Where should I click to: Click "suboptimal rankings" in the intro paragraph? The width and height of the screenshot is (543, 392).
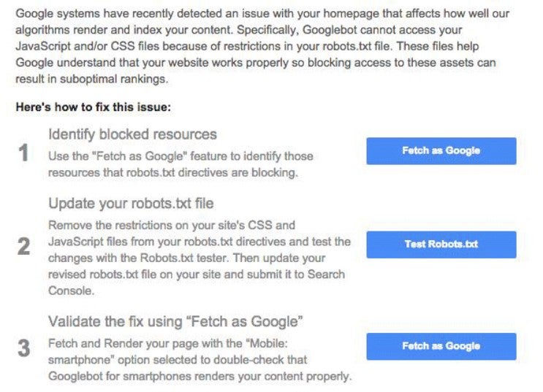114,79
